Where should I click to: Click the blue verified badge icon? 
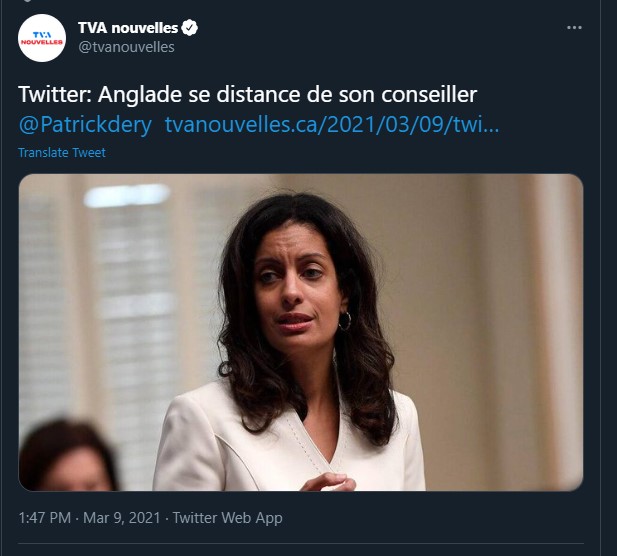[190, 28]
